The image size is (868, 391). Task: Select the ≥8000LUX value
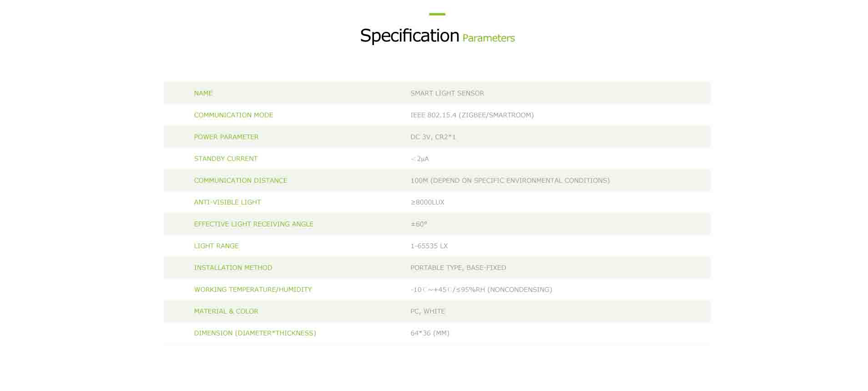click(427, 203)
